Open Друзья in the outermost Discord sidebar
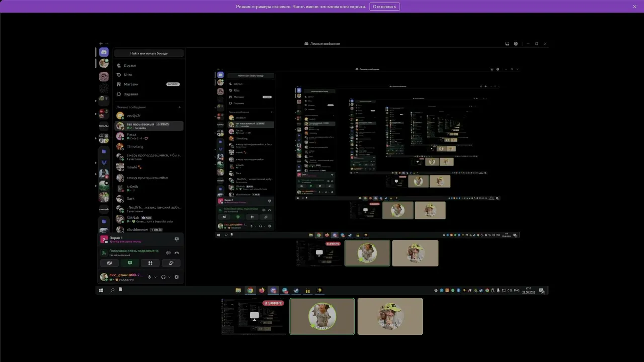 click(149, 65)
